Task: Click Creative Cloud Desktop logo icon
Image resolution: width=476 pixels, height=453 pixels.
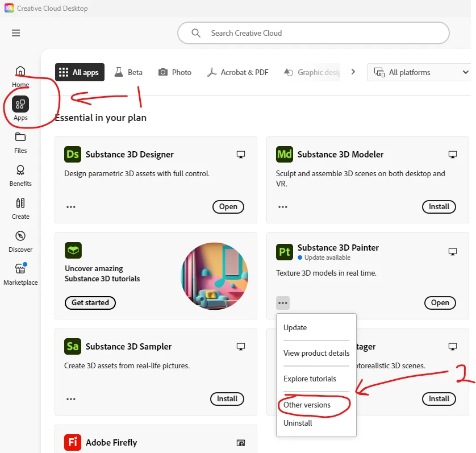Action: [9, 8]
